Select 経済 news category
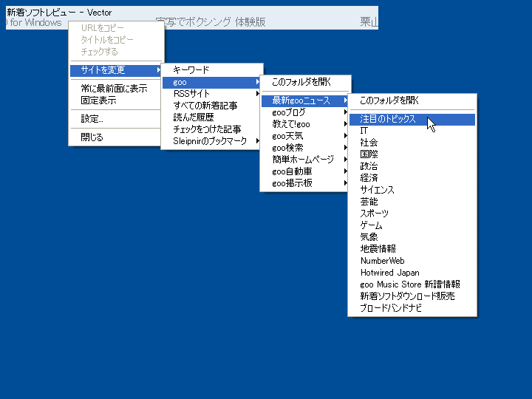Screen dimensions: 532x399 412,178
